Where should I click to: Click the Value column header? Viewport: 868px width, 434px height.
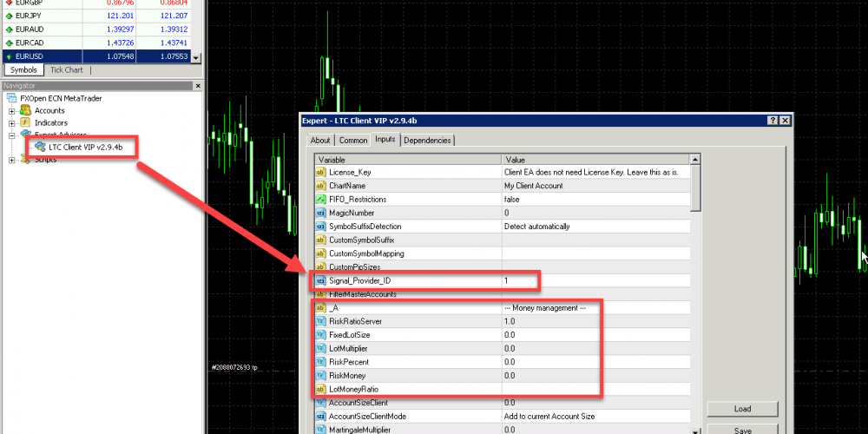[596, 160]
